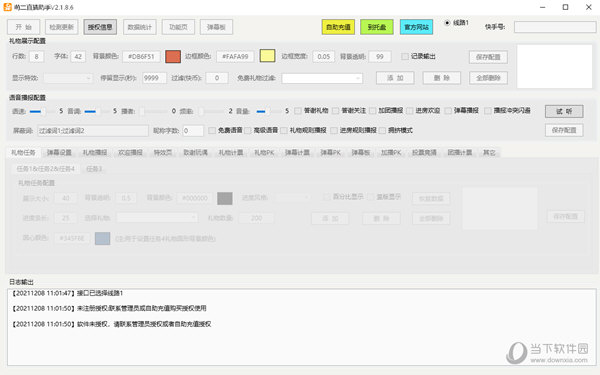Click the border width field showing 0.05
This screenshot has height=375, width=600.
[324, 57]
